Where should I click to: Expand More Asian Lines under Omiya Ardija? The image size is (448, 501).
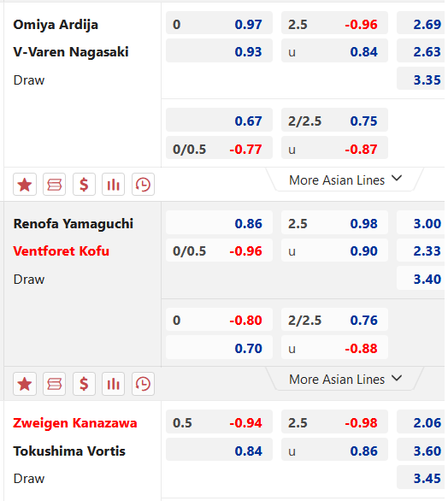345,180
